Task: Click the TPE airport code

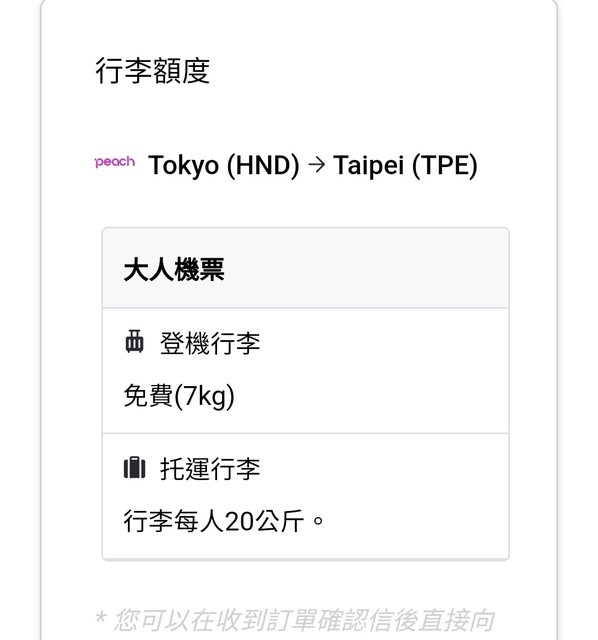Action: 445,165
